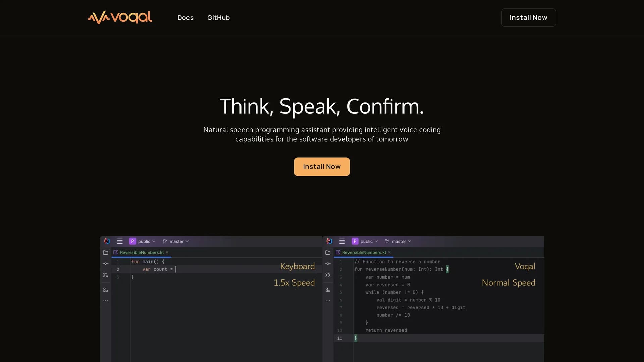Click 'fun main() {' code line
The image size is (644, 362).
click(x=148, y=262)
